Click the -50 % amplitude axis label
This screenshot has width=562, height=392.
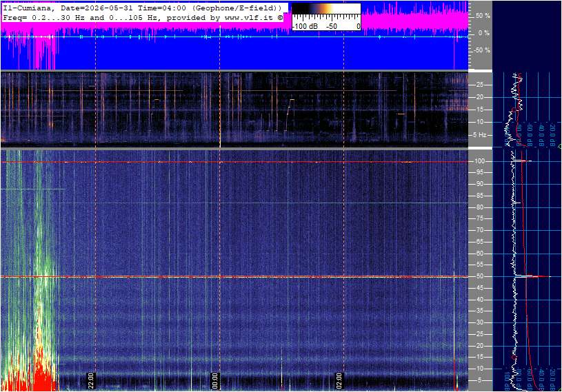pyautogui.click(x=482, y=50)
